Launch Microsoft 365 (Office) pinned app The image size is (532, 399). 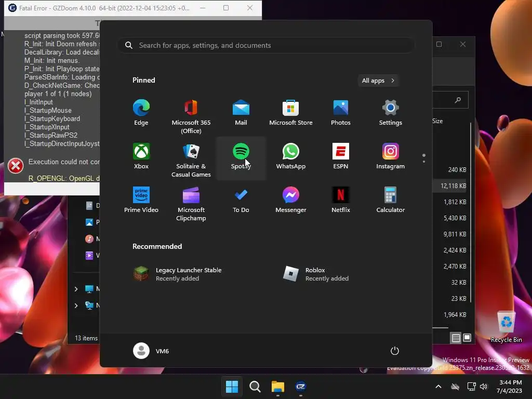[x=191, y=117]
